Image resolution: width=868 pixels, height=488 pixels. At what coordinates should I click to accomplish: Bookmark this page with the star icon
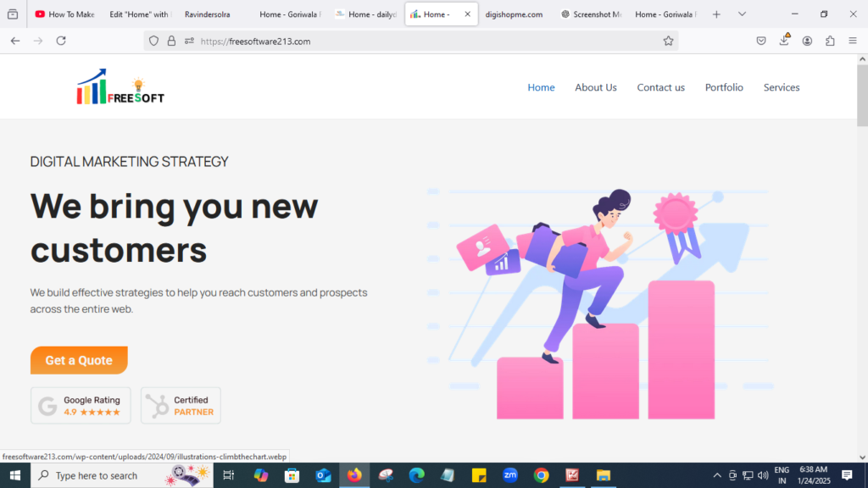coord(668,41)
